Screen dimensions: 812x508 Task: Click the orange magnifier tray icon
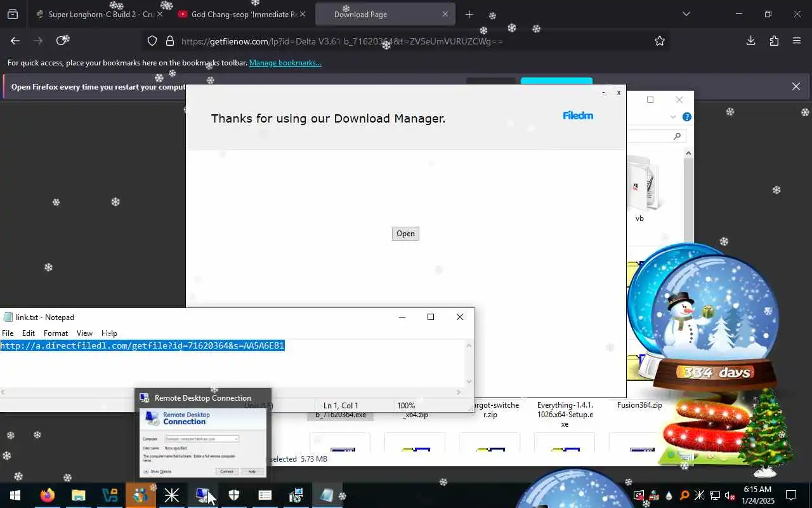tap(684, 495)
